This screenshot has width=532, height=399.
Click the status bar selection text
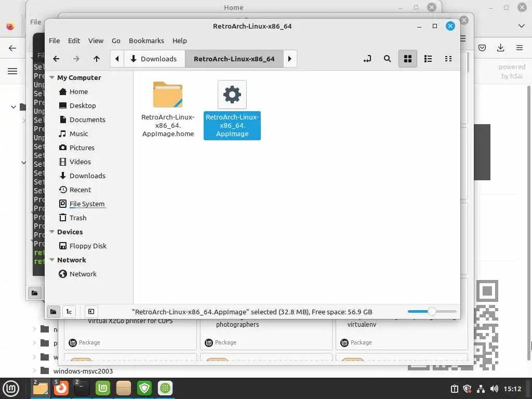pyautogui.click(x=252, y=312)
